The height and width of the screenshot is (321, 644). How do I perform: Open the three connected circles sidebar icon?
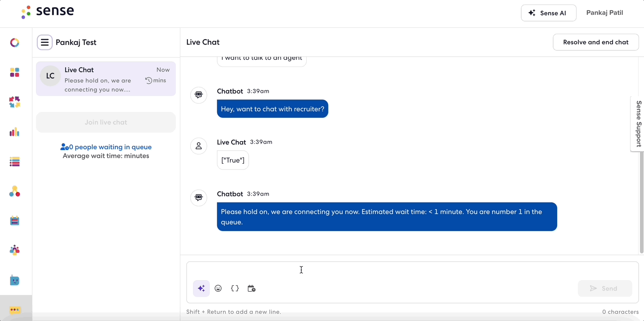point(14,191)
